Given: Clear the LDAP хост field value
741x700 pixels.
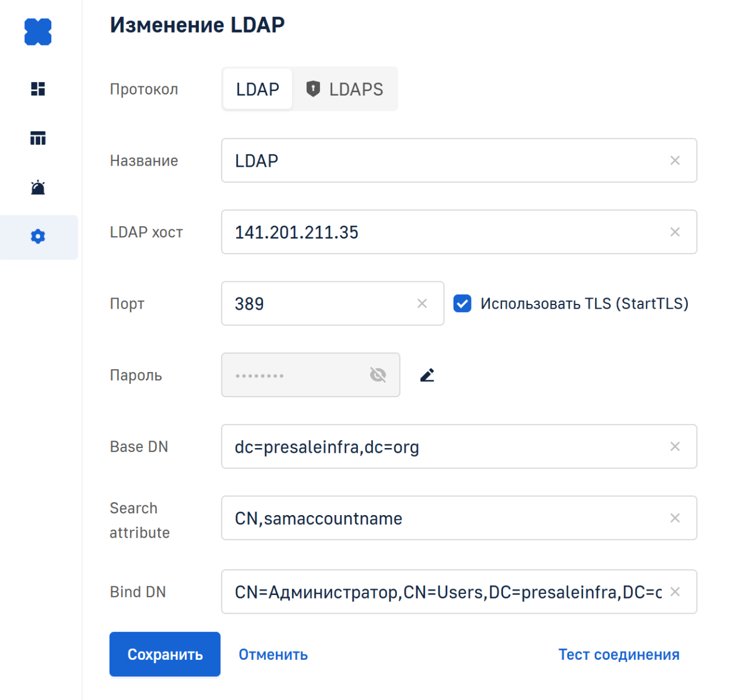Looking at the screenshot, I should tap(675, 232).
